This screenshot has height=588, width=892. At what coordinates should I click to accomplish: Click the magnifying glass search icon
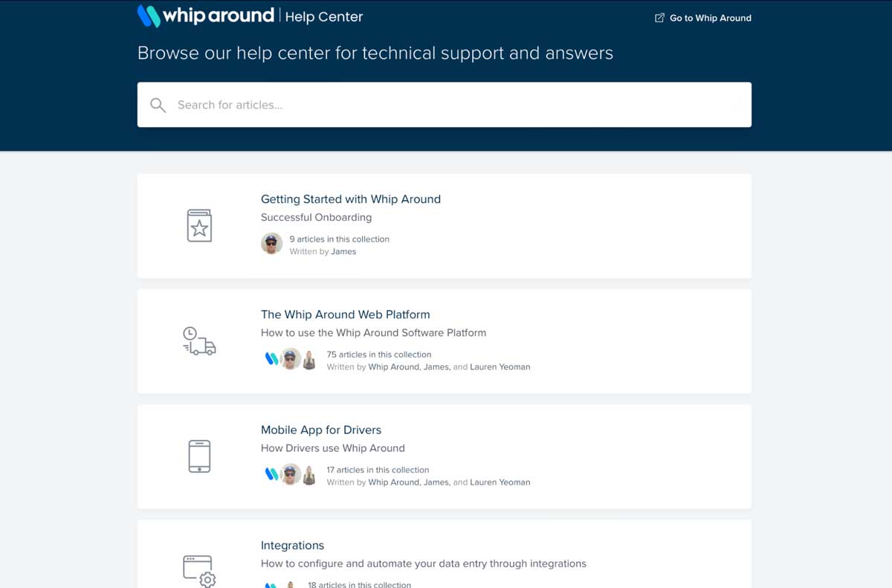tap(158, 105)
